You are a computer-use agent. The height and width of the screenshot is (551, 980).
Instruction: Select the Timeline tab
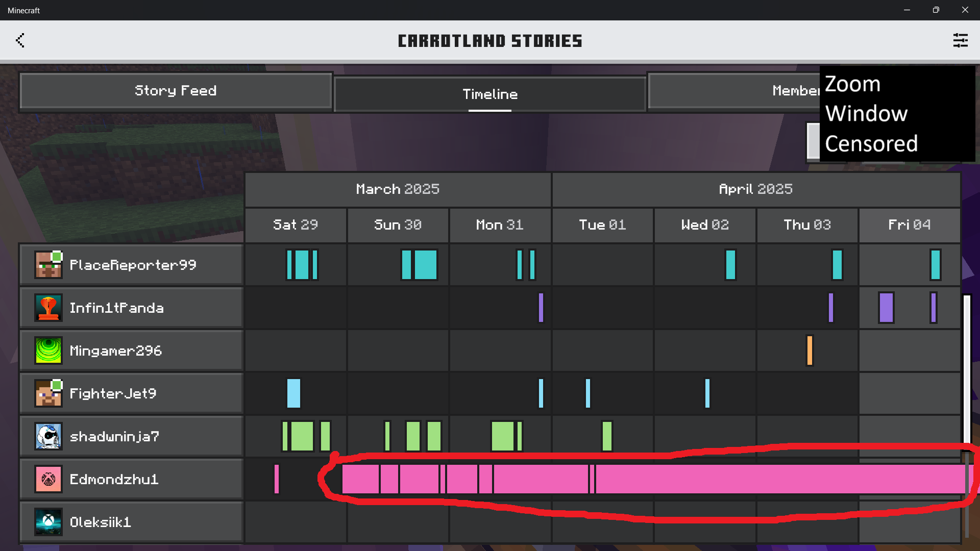[490, 94]
